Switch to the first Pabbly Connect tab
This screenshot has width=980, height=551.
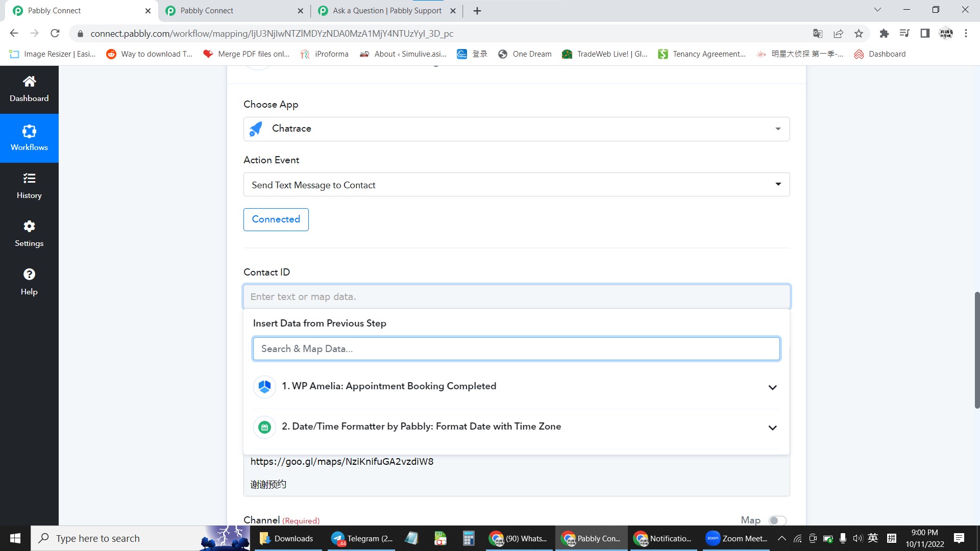(x=77, y=11)
